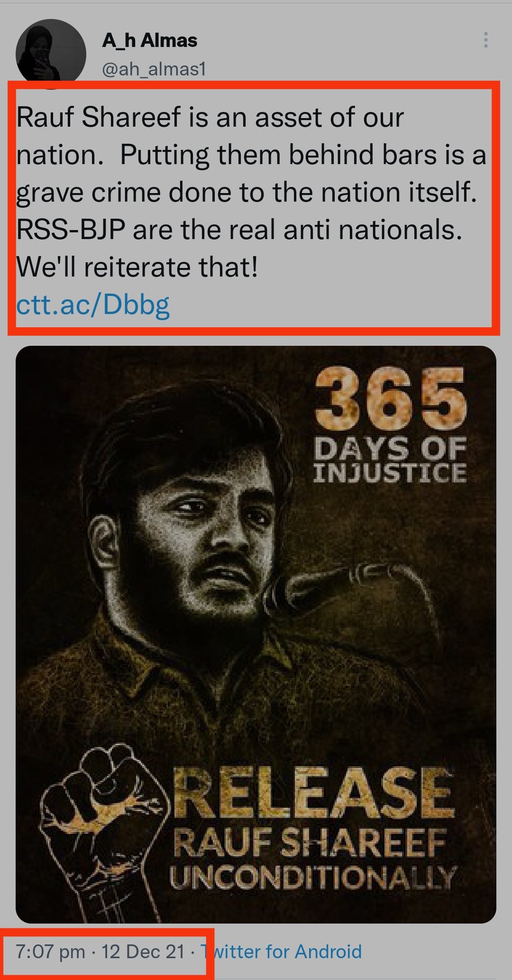Click the A_h Almas display name

click(x=149, y=41)
